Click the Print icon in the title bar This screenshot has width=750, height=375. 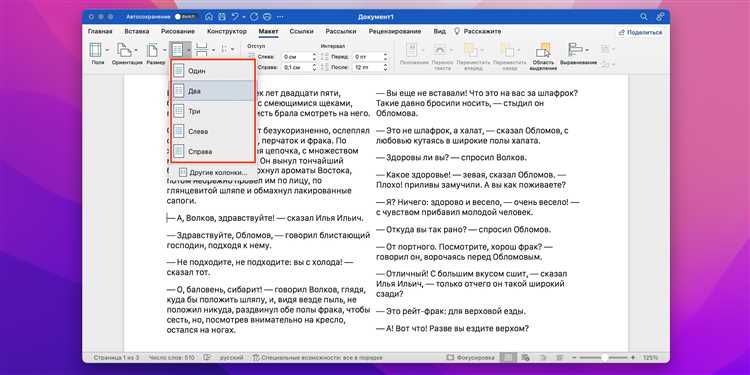[x=267, y=17]
